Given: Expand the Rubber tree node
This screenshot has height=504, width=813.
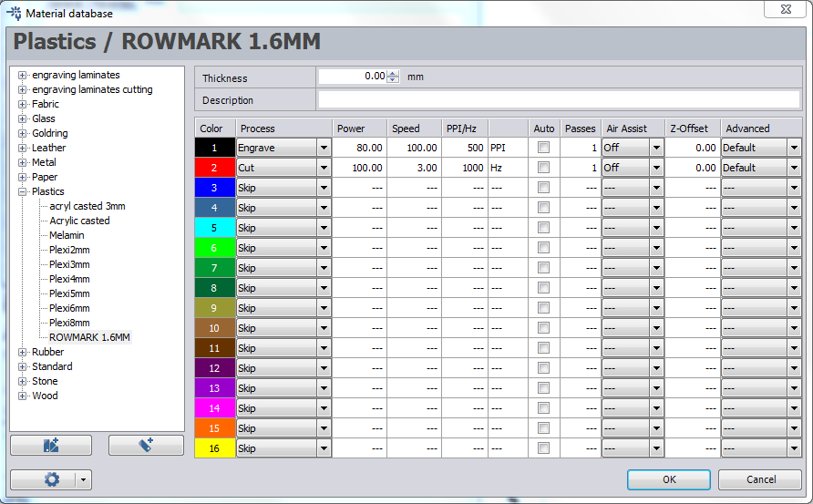Looking at the screenshot, I should click(22, 352).
